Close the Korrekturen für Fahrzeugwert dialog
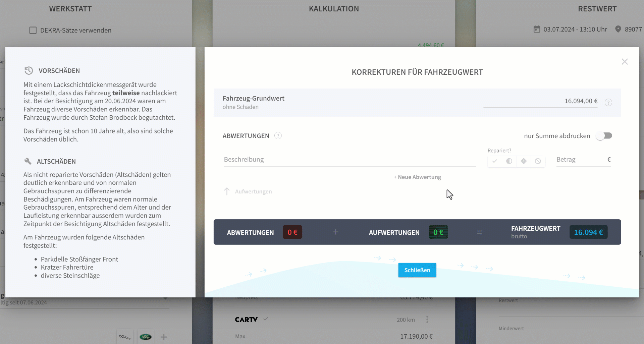This screenshot has height=344, width=644. [625, 62]
